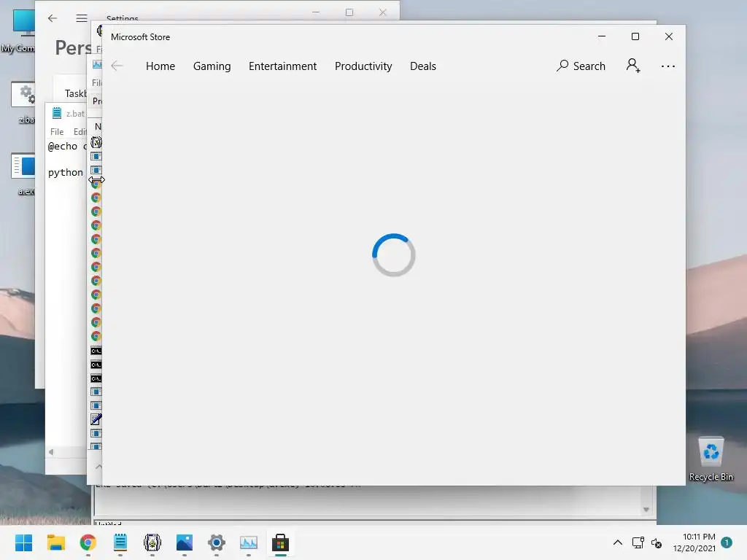Switch to Task Manager taskbar icon

pyautogui.click(x=248, y=542)
